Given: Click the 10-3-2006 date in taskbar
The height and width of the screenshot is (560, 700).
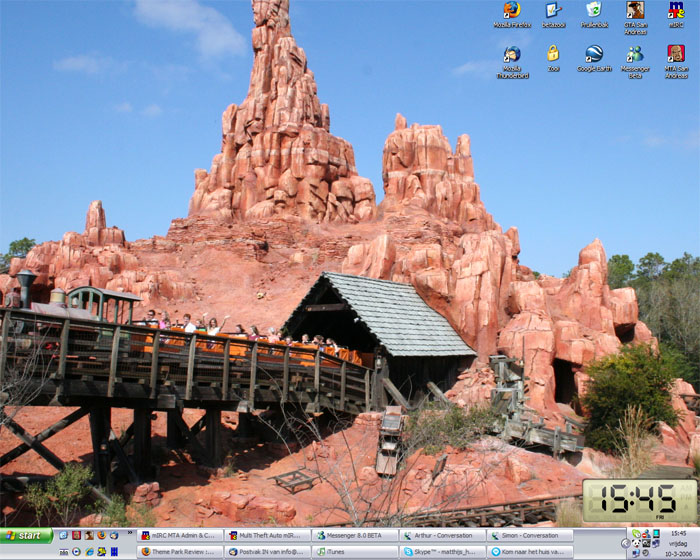Looking at the screenshot, I should pos(679,554).
